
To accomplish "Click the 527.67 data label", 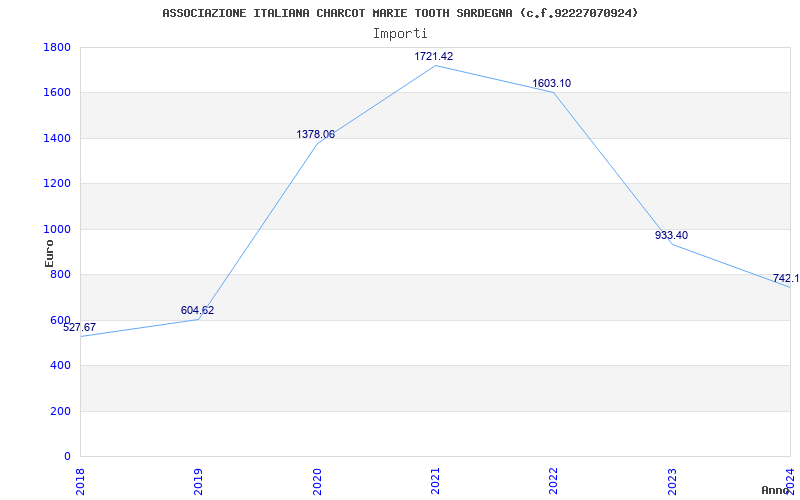I will pyautogui.click(x=79, y=328).
